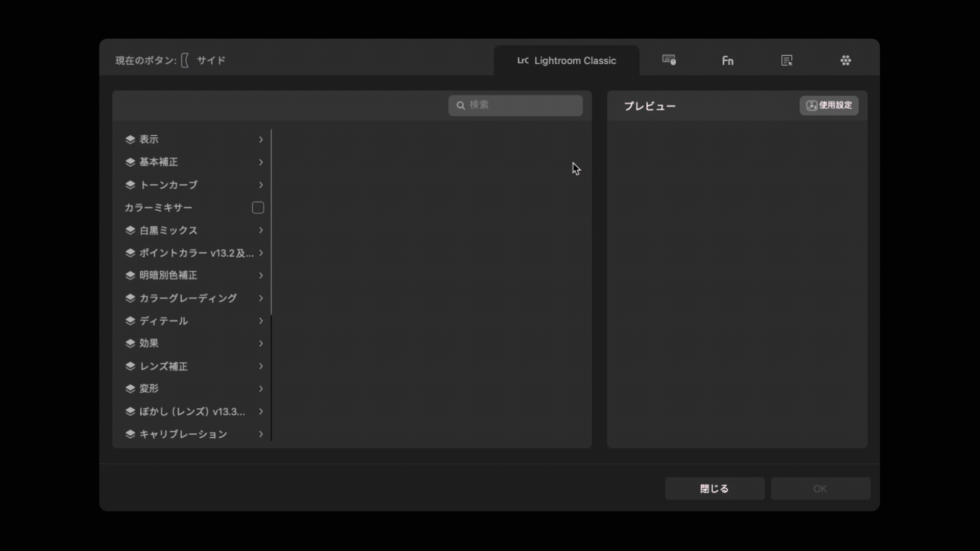
Task: Click the layers icon beside 基本補正
Action: pyautogui.click(x=130, y=162)
